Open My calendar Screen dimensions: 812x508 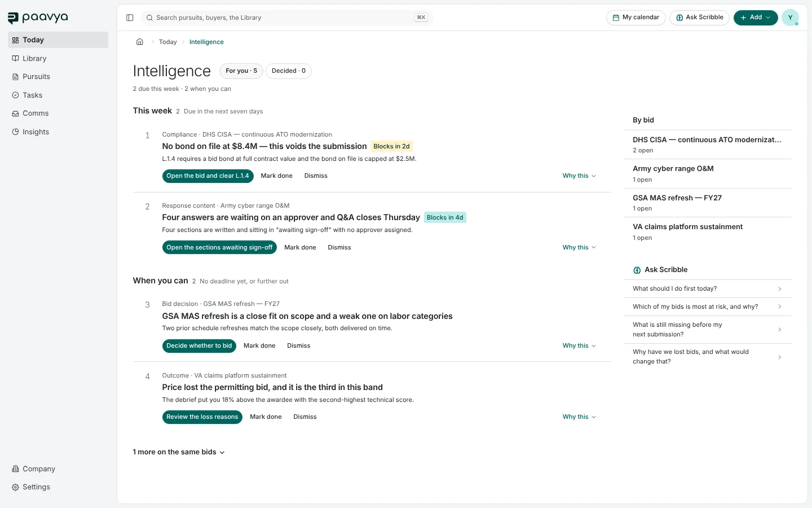636,17
